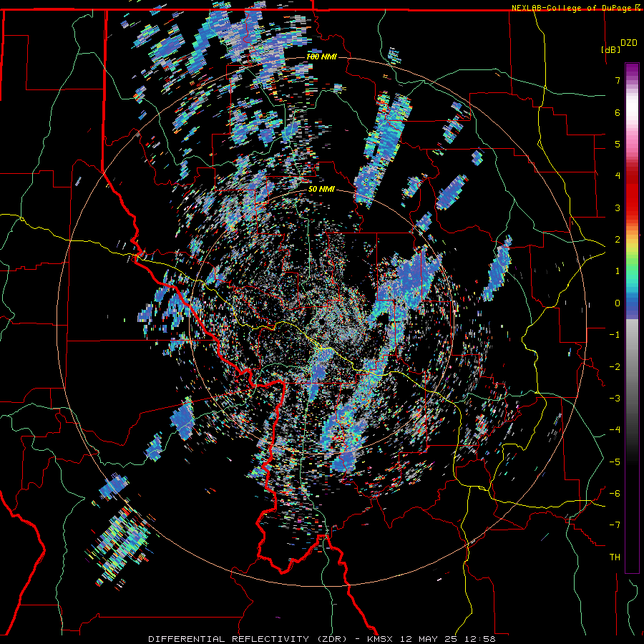Click the -7 value on the color scale
This screenshot has width=644, height=644.
(615, 525)
